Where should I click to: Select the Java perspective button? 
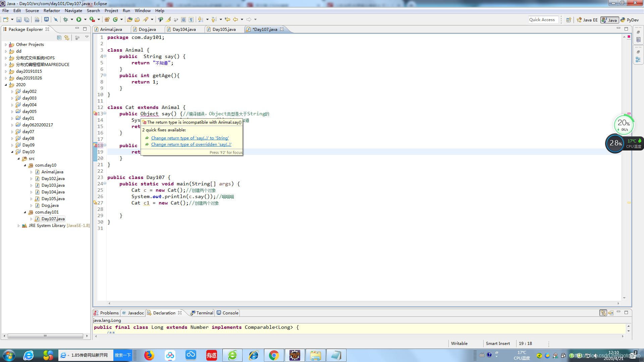click(x=609, y=20)
